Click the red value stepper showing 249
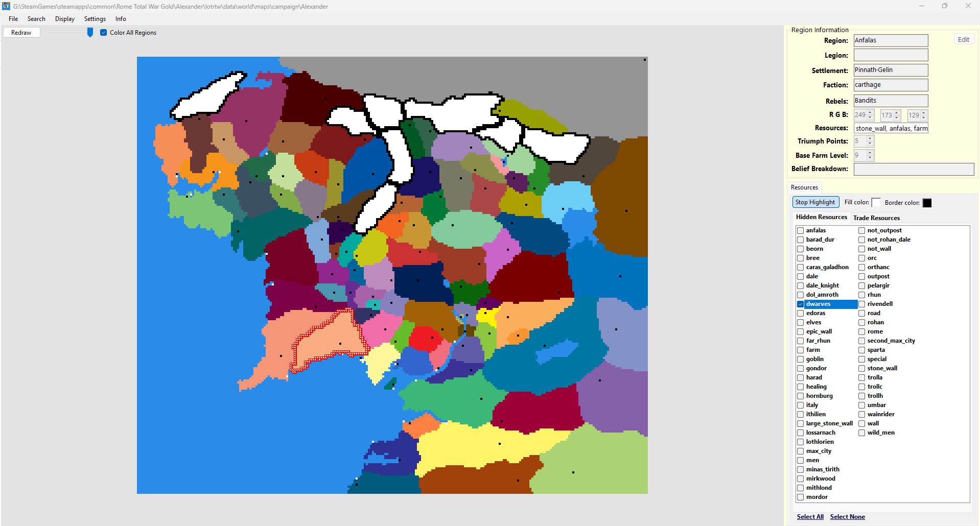The height and width of the screenshot is (526, 980). pos(864,115)
